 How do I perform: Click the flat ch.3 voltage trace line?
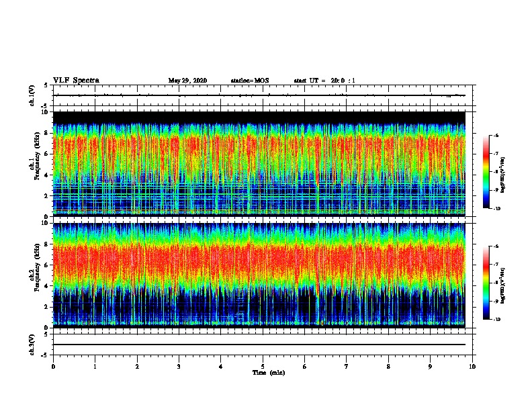[x=259, y=345]
